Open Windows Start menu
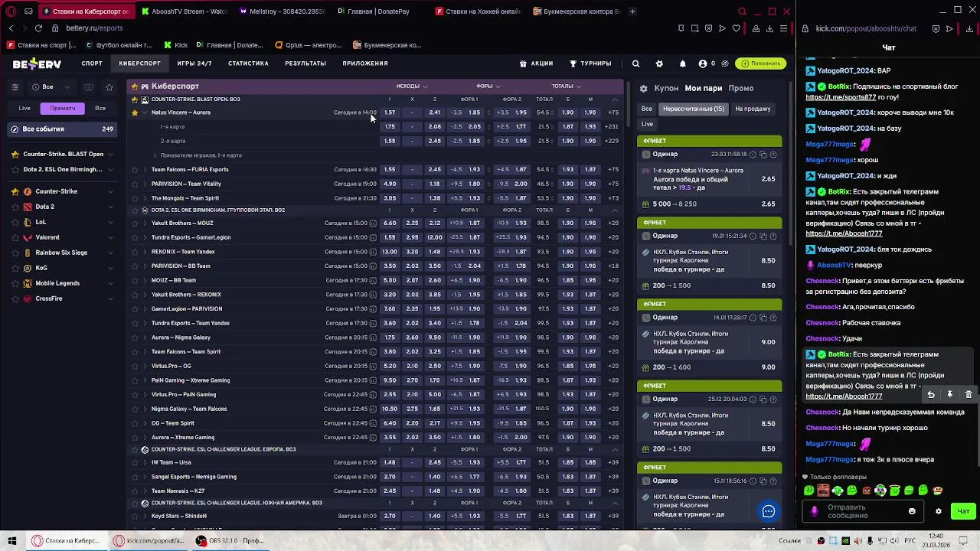The height and width of the screenshot is (551, 980). tap(11, 540)
